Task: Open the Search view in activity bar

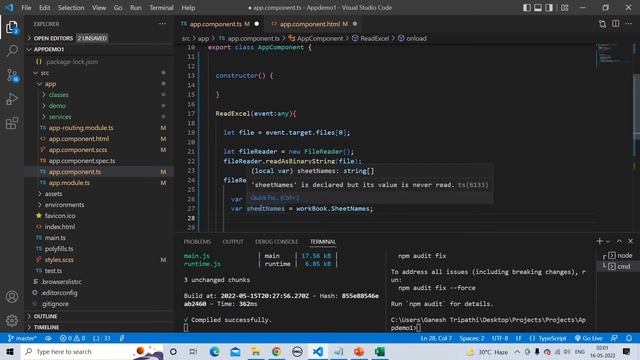Action: pos(12,51)
